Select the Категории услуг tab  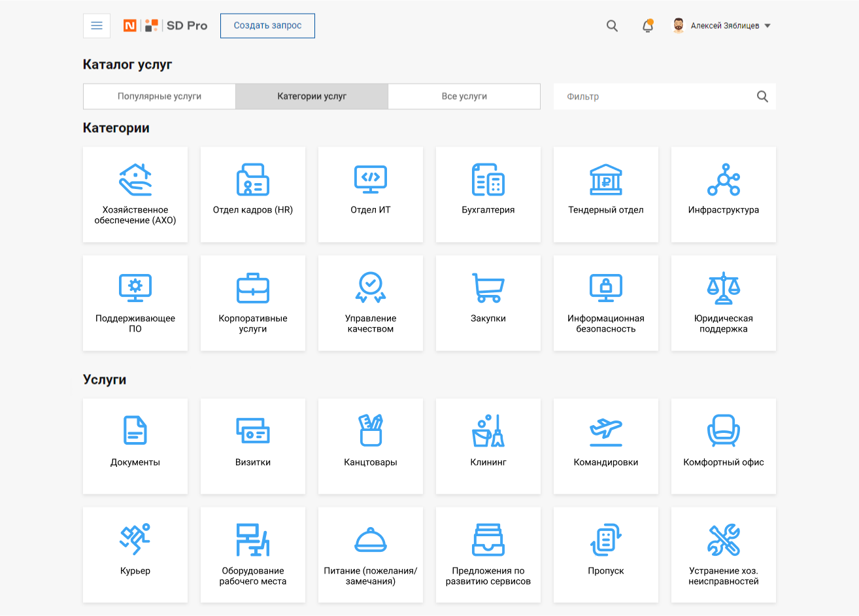point(312,96)
